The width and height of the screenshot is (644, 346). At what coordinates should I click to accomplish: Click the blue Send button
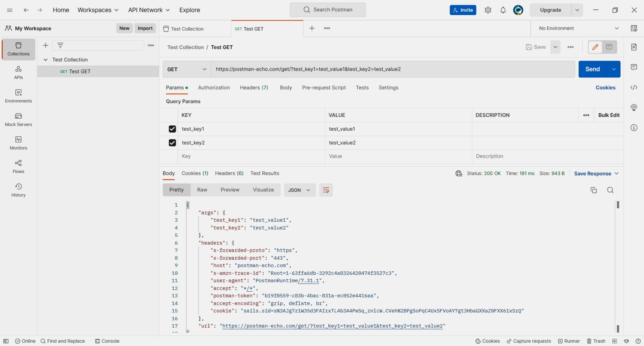[x=592, y=69]
